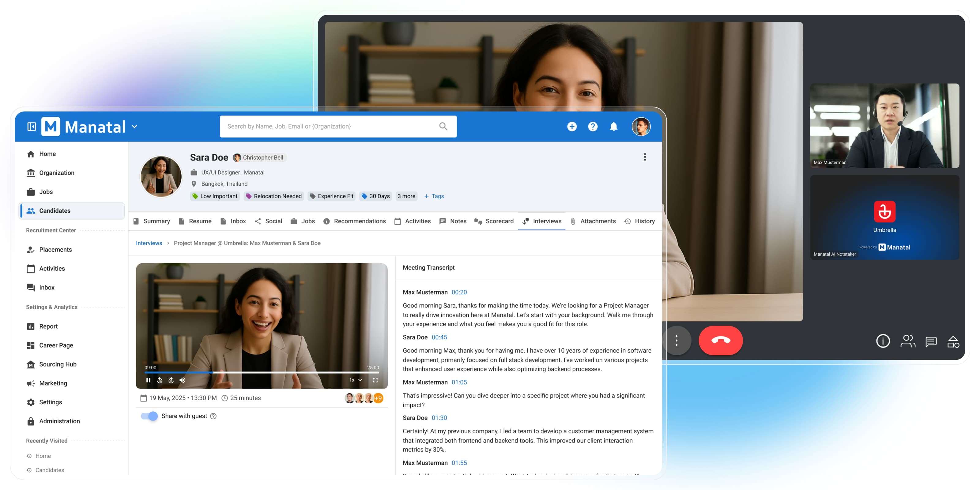Open the 1x playback speed dropdown
This screenshot has width=980, height=490.
pos(356,380)
